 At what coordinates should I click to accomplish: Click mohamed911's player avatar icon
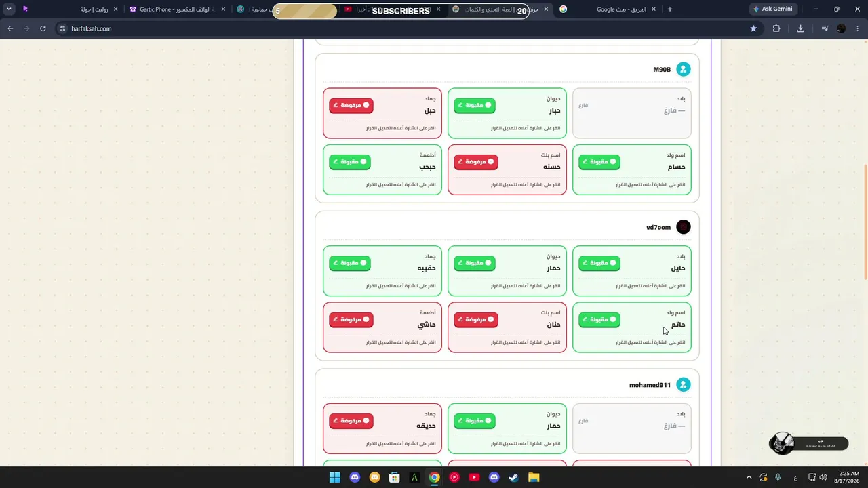click(x=684, y=385)
